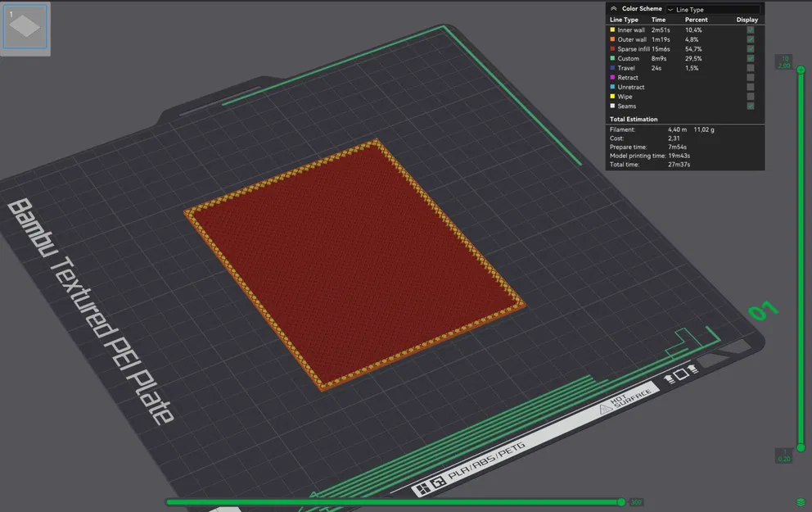
Task: Click the Travel blue color swatch
Action: click(x=613, y=68)
